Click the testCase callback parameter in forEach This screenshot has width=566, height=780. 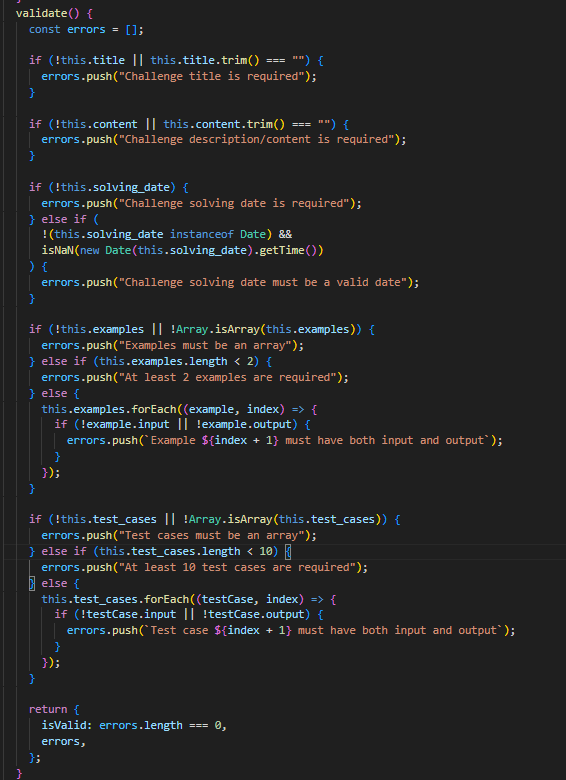pos(227,599)
